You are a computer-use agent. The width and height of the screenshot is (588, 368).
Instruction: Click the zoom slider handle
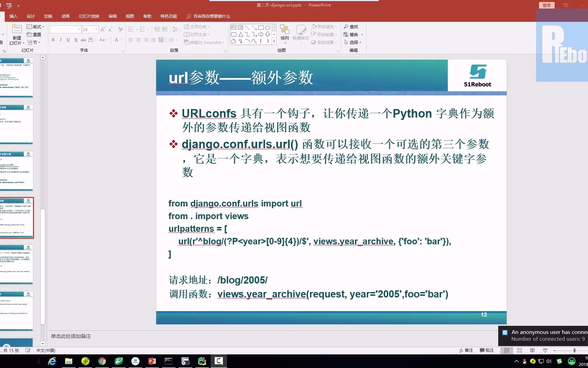pyautogui.click(x=574, y=350)
